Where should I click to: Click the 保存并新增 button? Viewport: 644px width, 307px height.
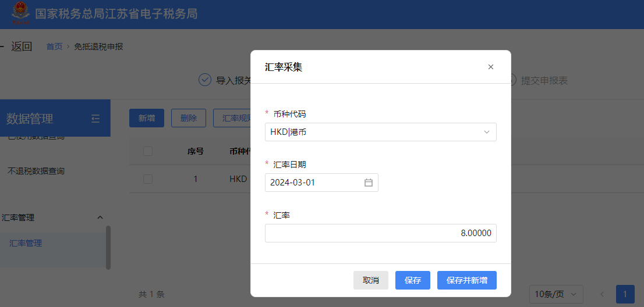[466, 280]
